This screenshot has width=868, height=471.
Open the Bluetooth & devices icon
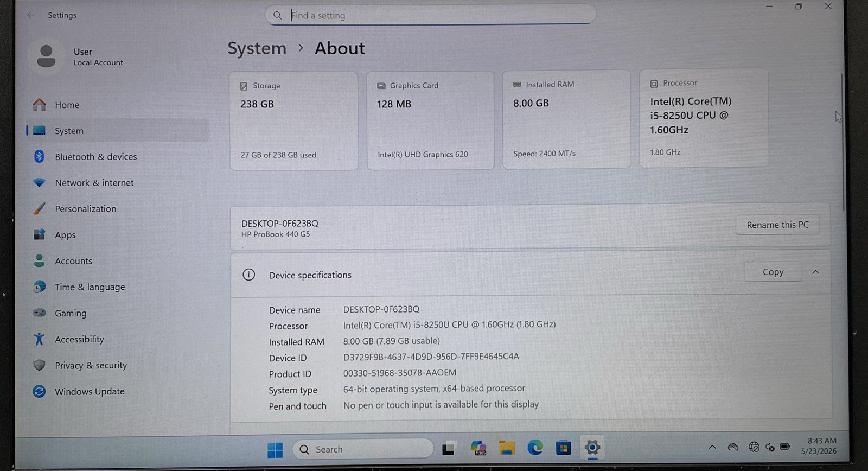pos(39,156)
